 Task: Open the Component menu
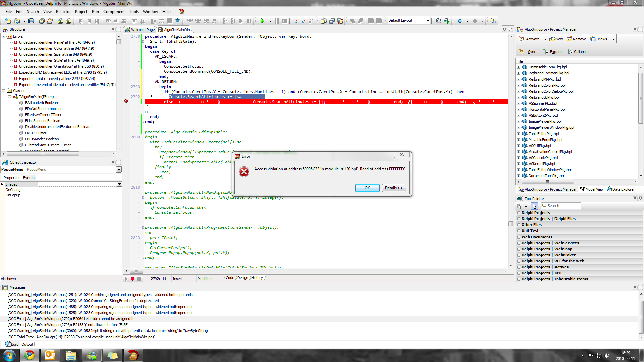click(114, 12)
